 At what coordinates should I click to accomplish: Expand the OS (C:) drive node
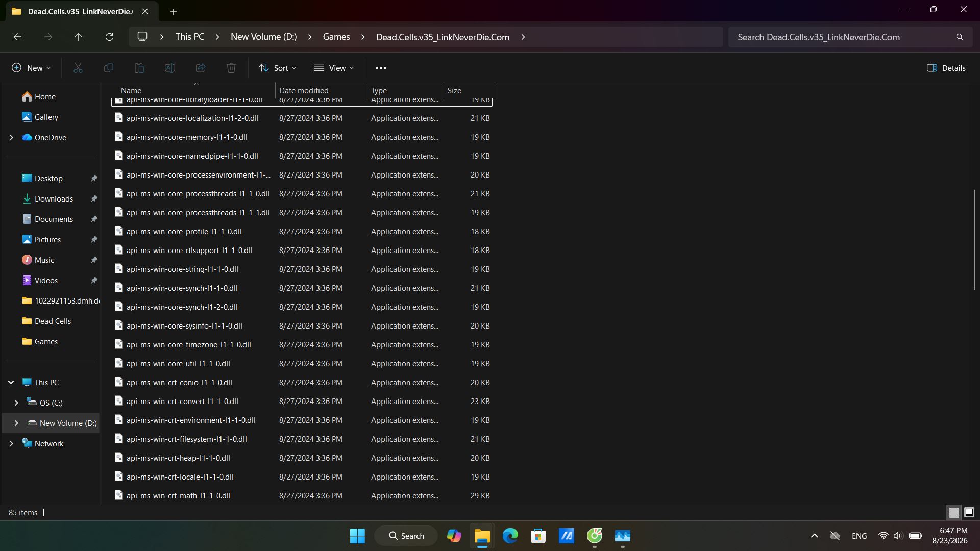coord(16,403)
